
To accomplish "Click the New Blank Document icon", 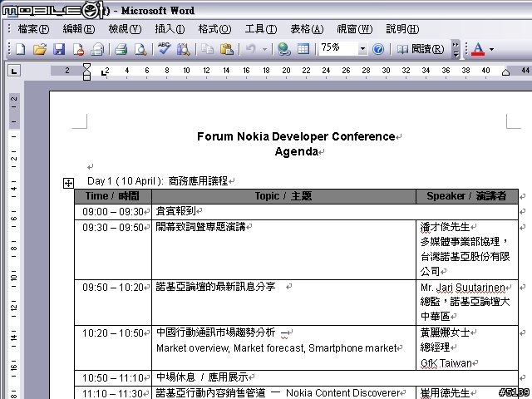I will tap(20, 49).
